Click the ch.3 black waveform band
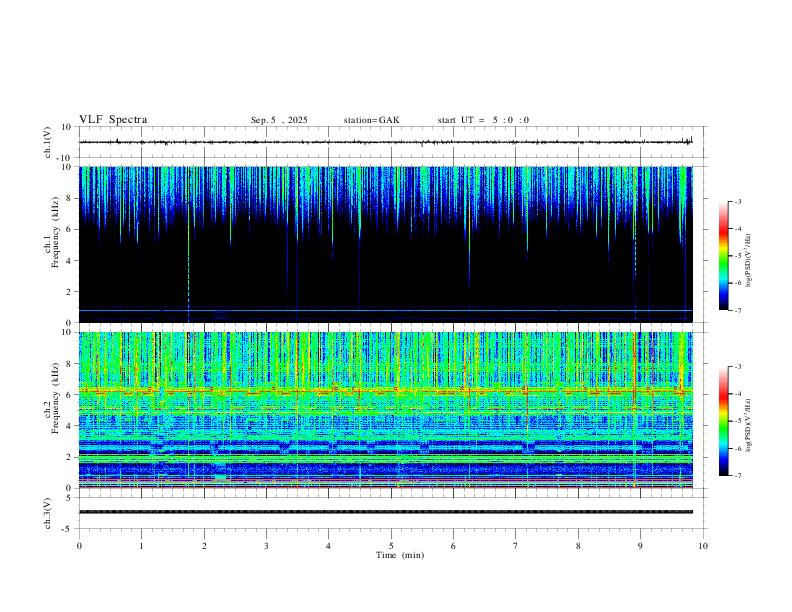The image size is (792, 612). (x=386, y=512)
